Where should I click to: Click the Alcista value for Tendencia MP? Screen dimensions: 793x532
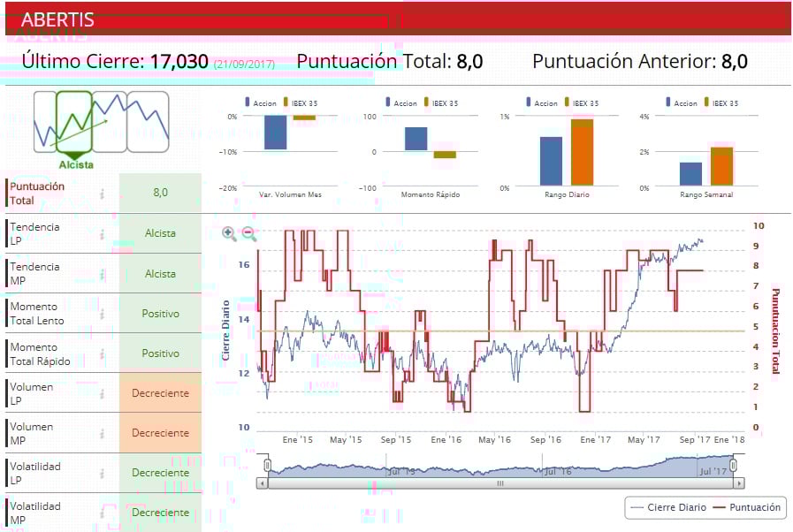pos(160,274)
